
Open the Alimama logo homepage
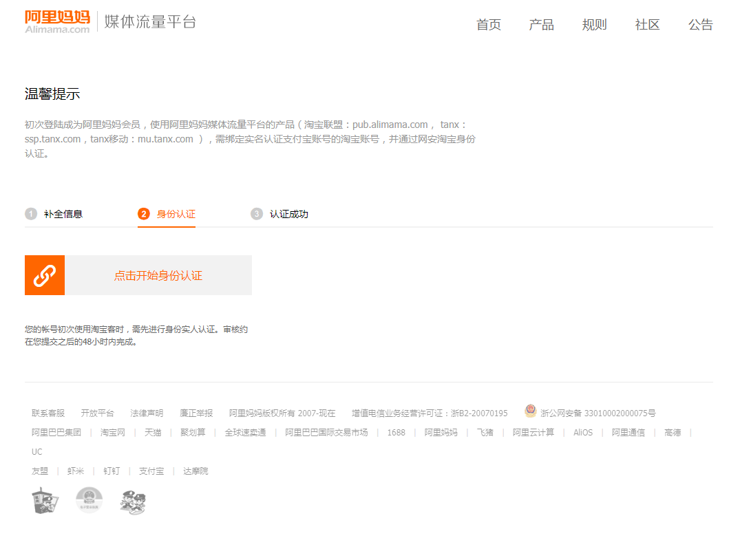pyautogui.click(x=57, y=22)
